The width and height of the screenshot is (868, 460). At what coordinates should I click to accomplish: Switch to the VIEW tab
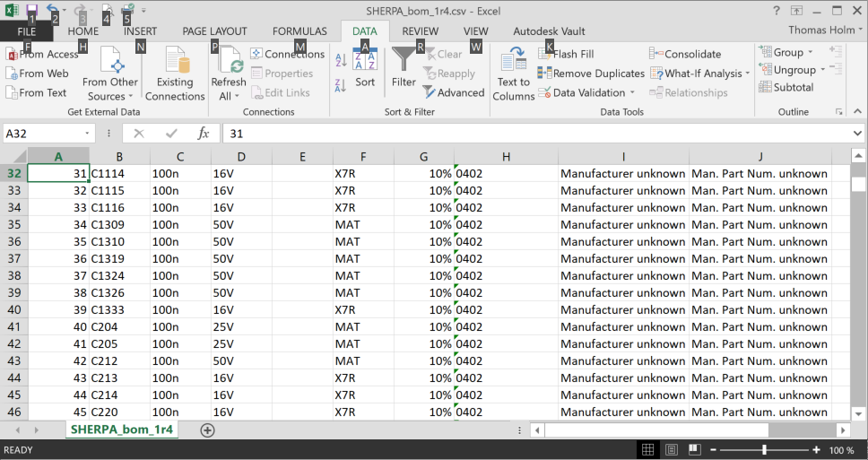[x=475, y=31]
